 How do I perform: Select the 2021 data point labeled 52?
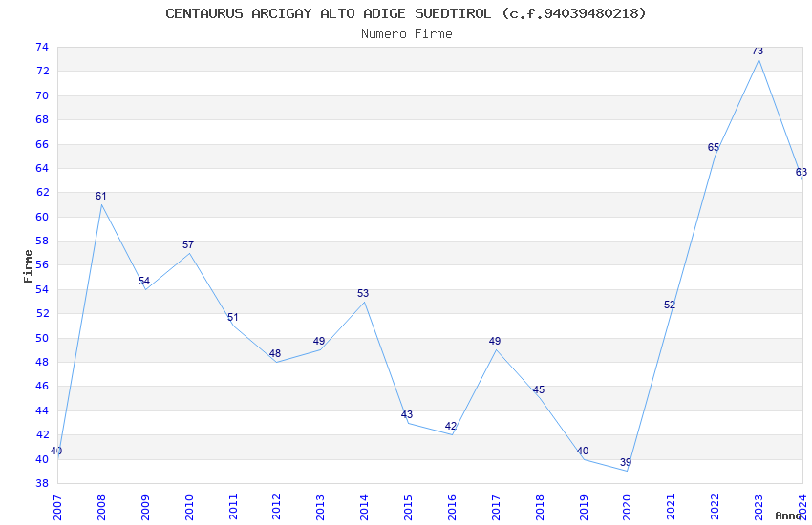[670, 304]
